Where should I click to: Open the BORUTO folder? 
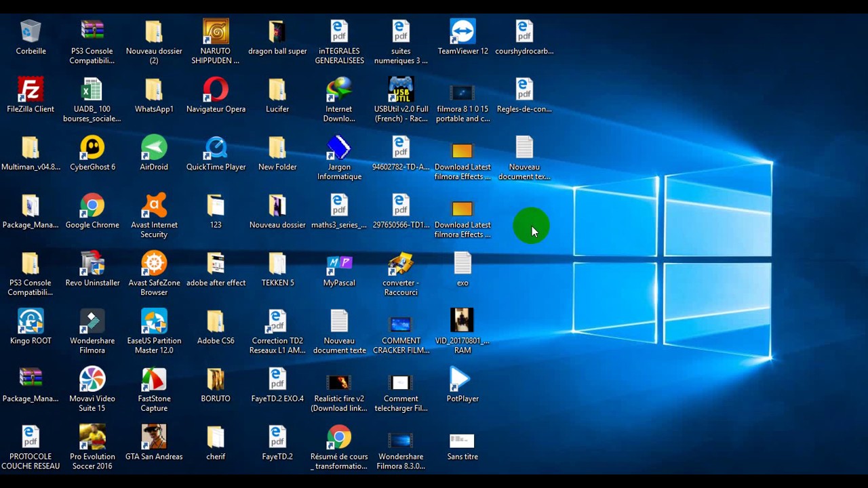click(216, 380)
